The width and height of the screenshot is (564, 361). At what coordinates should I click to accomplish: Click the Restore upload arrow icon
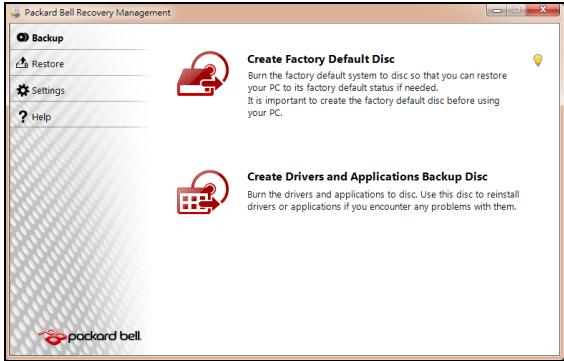(22, 63)
